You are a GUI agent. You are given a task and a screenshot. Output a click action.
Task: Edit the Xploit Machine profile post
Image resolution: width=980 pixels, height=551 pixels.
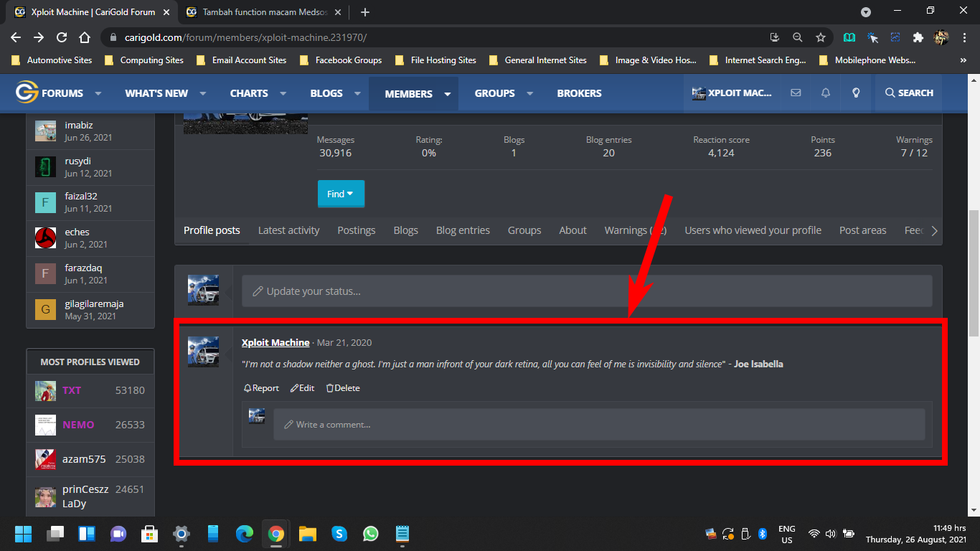302,388
